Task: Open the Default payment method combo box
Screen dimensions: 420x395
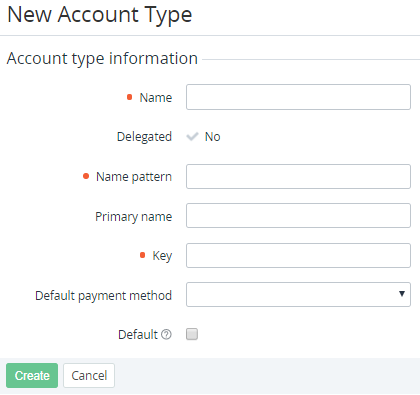Action: coord(298,294)
